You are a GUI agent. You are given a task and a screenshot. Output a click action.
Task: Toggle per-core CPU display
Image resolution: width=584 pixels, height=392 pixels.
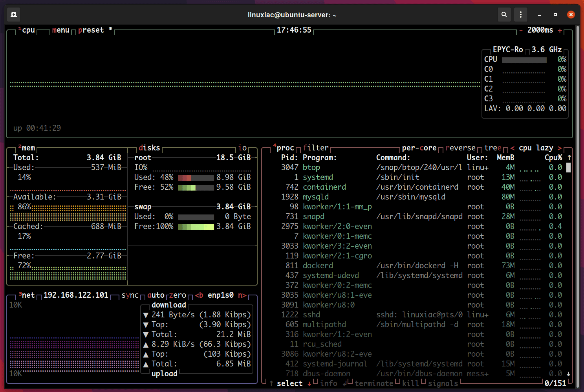click(420, 148)
